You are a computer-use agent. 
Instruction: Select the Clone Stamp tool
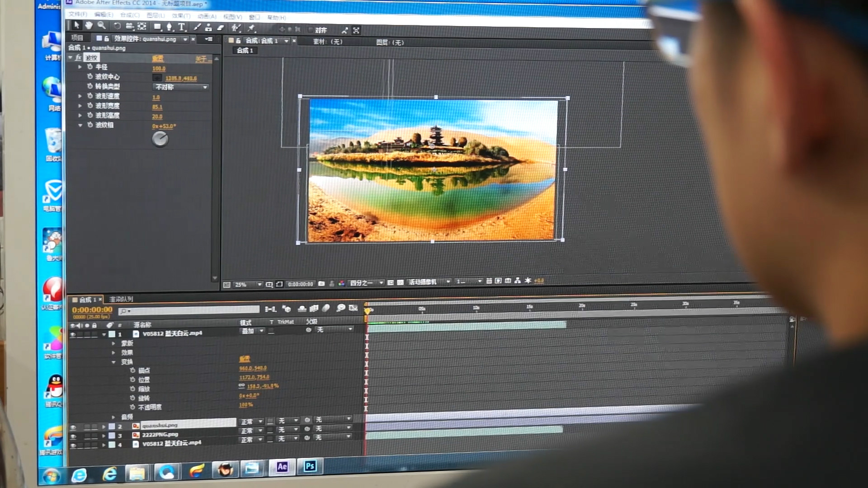coord(208,28)
